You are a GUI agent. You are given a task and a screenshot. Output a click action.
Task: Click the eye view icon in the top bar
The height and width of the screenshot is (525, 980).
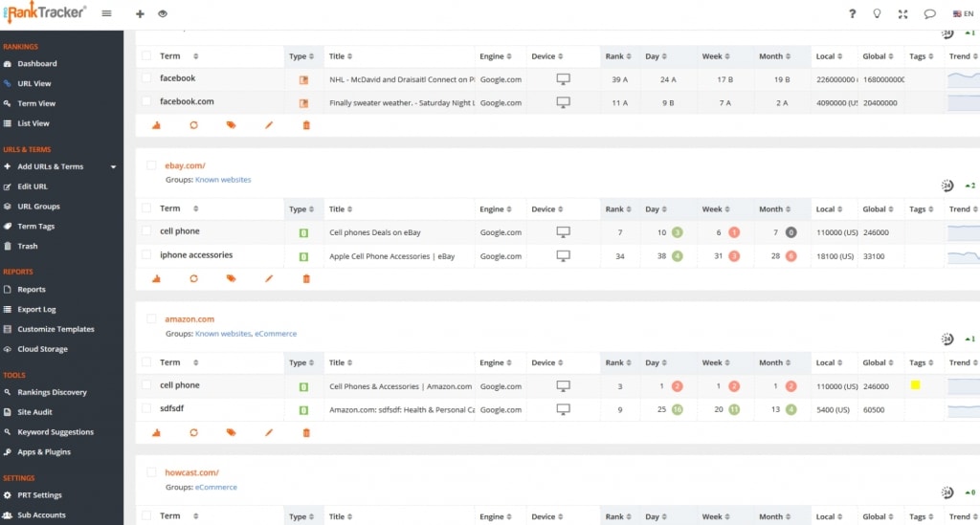pos(163,13)
